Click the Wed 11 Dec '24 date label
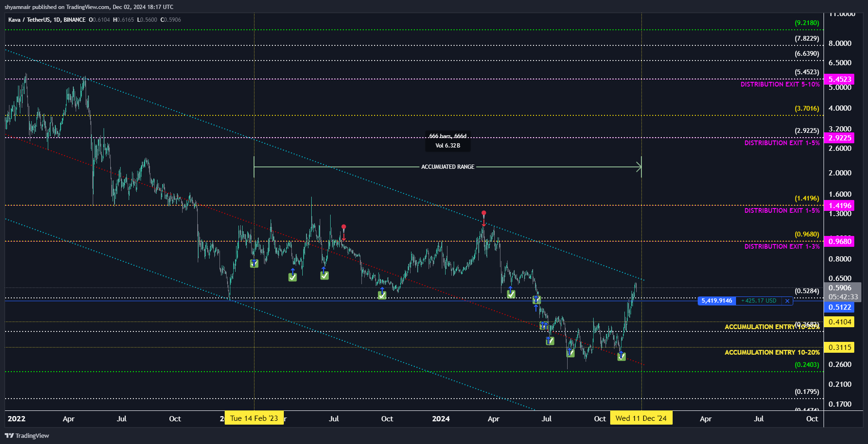Viewport: 868px width, 444px height. pos(641,418)
